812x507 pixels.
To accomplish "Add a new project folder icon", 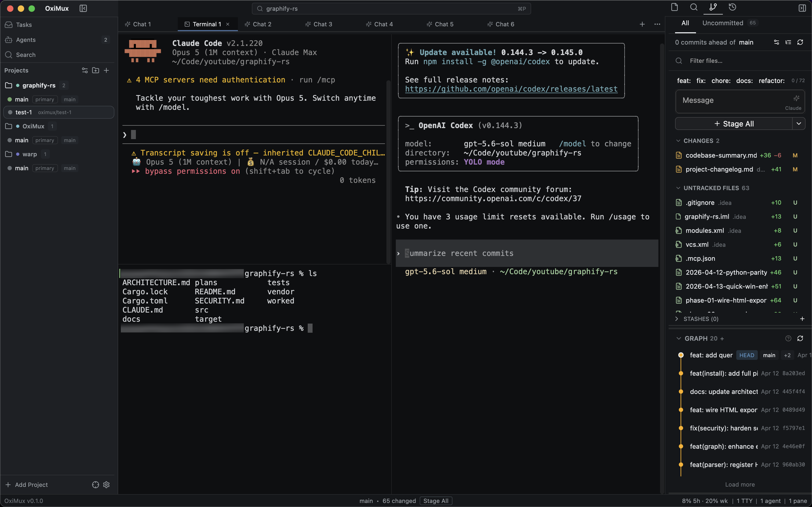I will (96, 70).
